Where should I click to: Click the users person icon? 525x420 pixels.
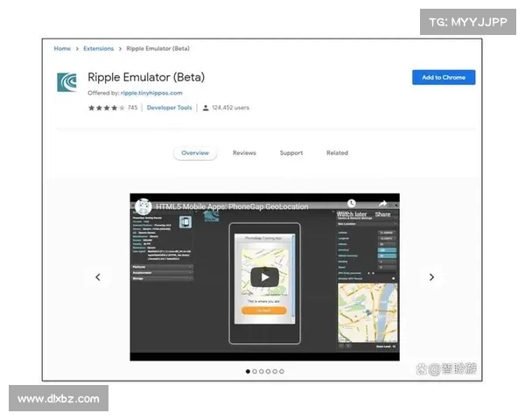pos(206,108)
